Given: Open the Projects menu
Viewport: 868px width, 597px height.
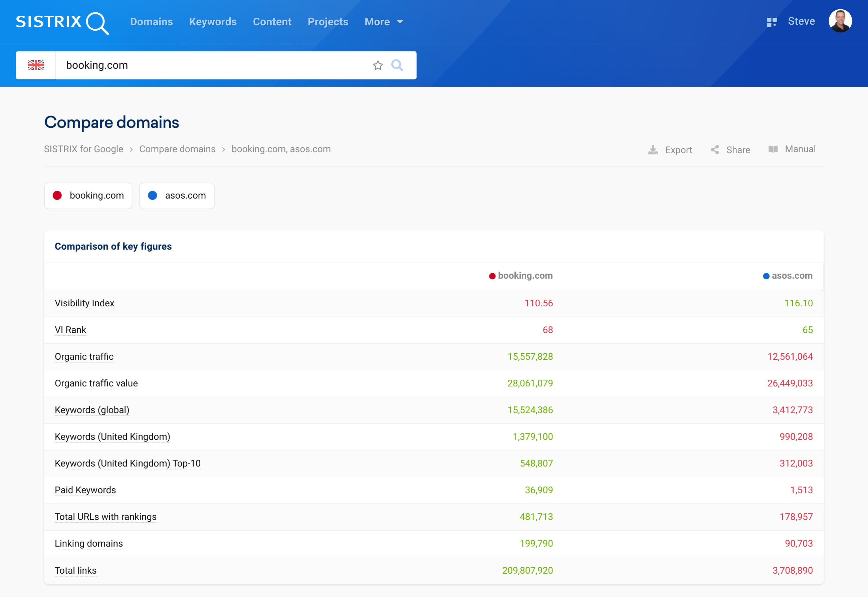Looking at the screenshot, I should [x=328, y=22].
